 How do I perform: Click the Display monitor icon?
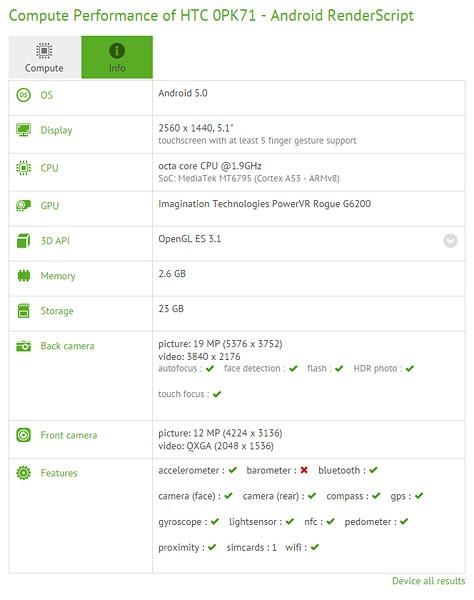pyautogui.click(x=24, y=130)
